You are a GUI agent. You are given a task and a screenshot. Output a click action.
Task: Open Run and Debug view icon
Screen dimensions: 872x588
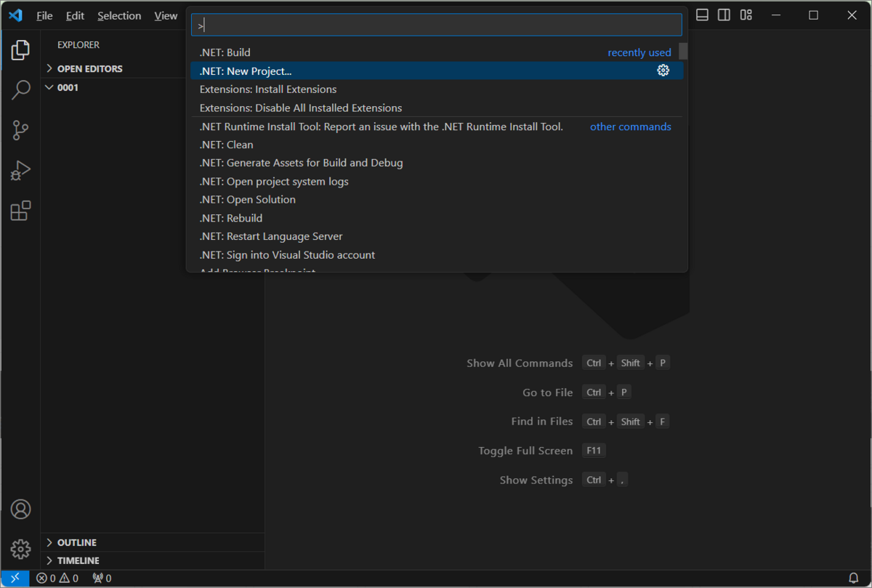20,171
